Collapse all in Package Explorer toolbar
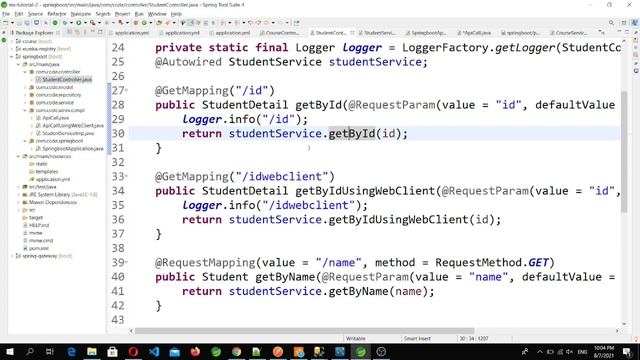Screen dimensions: 640x360 pyautogui.click(x=69, y=32)
